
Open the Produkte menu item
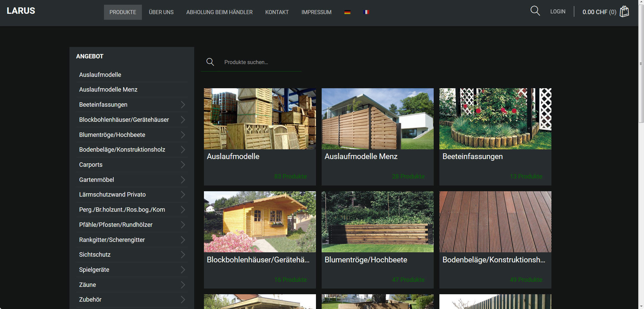click(x=123, y=12)
